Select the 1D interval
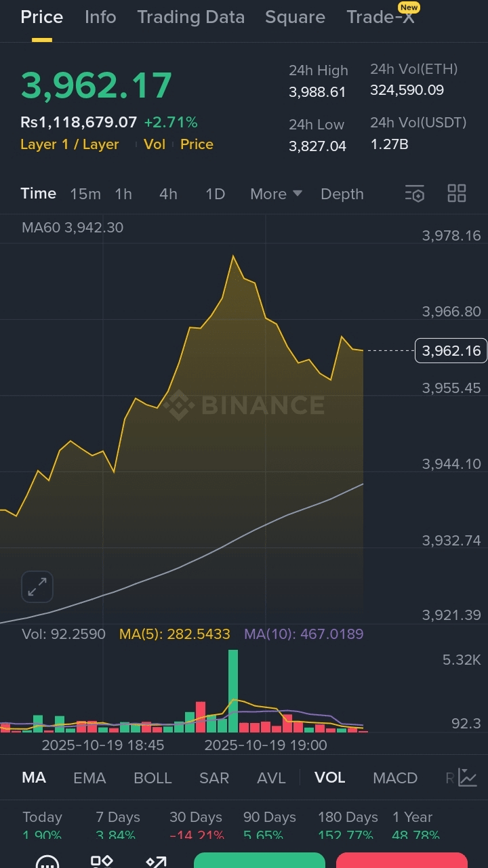This screenshot has height=868, width=488. pos(215,194)
